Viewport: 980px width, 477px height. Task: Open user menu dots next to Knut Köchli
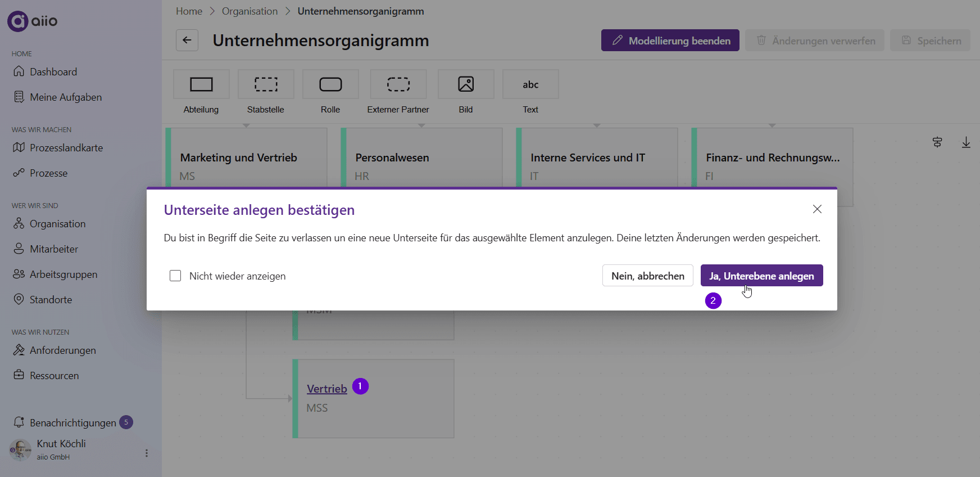pos(147,453)
